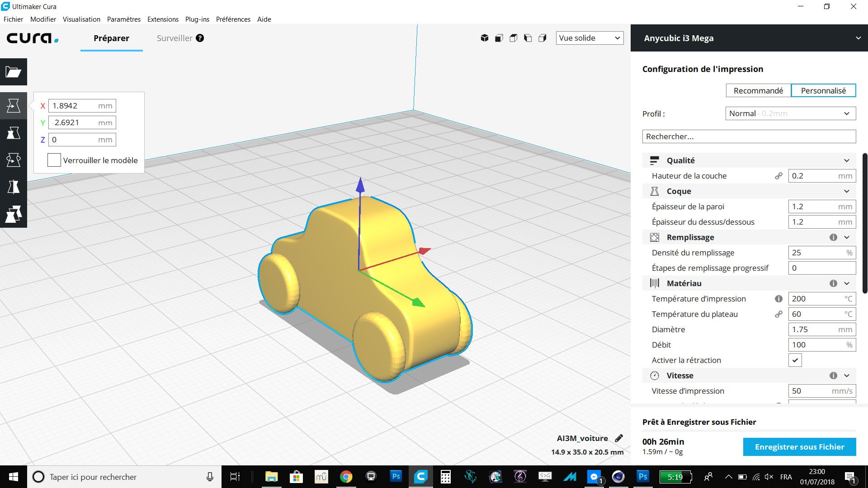Edit job name with the pencil icon
Viewport: 868px width, 488px height.
pos(619,438)
